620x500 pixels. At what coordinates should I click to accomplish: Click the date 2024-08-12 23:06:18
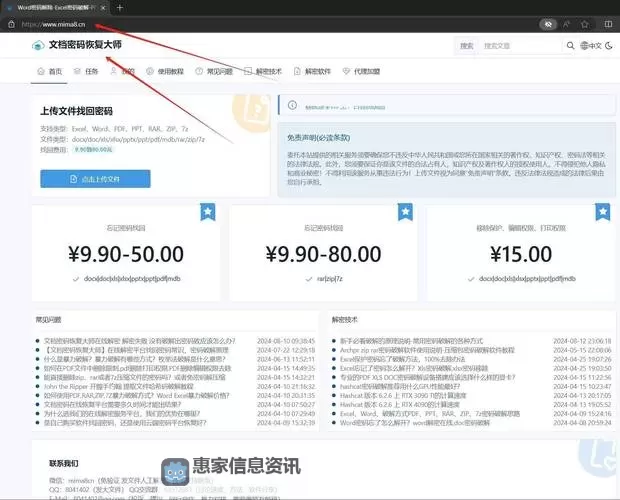(582, 341)
